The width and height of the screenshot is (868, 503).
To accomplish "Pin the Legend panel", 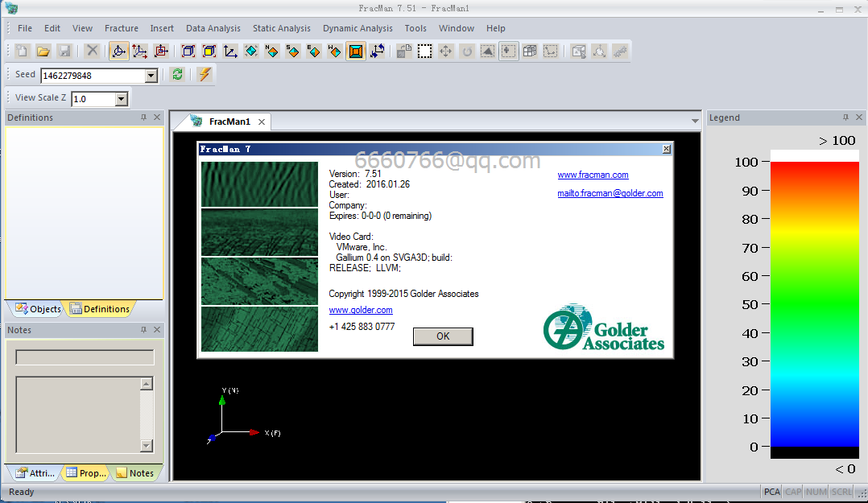I will [x=845, y=118].
